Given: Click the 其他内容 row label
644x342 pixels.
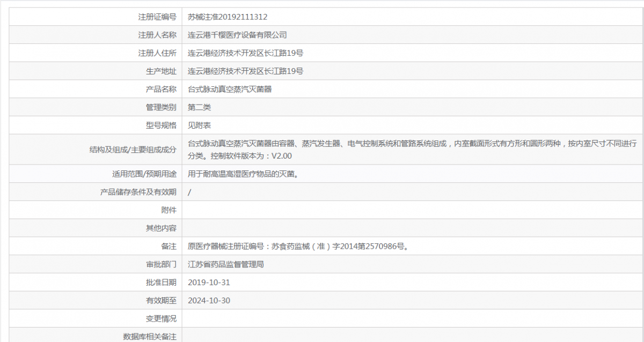Looking at the screenshot, I should tap(164, 227).
